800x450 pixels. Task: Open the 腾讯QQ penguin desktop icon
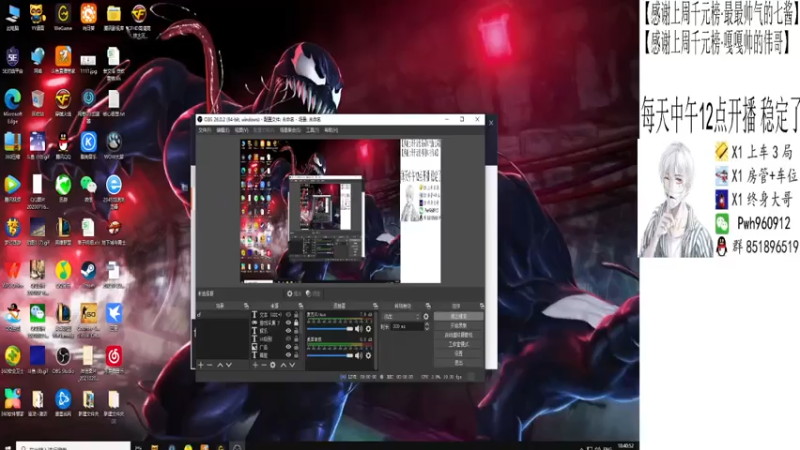[63, 145]
